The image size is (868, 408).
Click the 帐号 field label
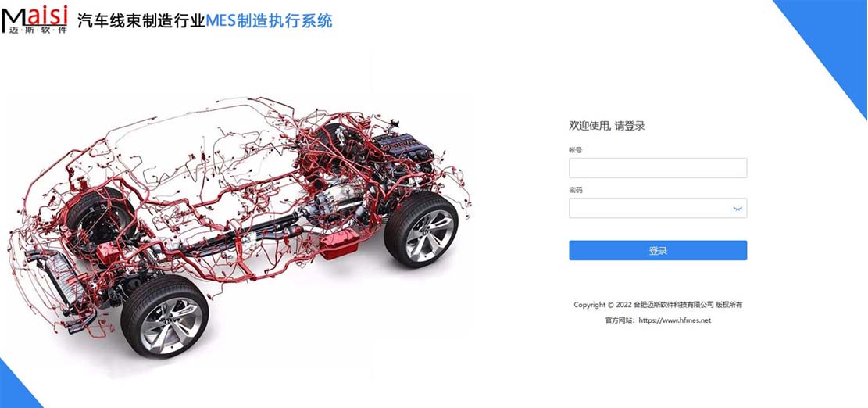coord(575,149)
